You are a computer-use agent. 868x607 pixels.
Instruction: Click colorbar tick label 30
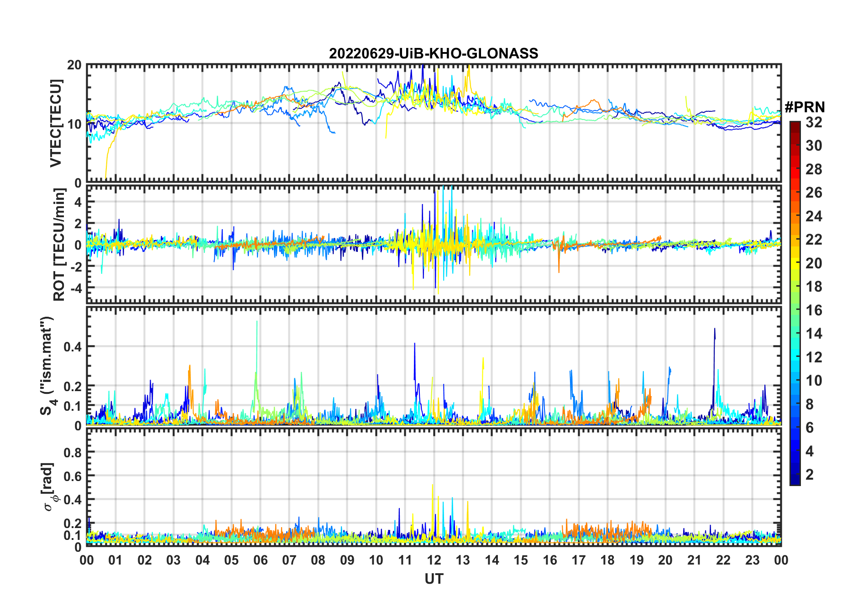(x=814, y=146)
